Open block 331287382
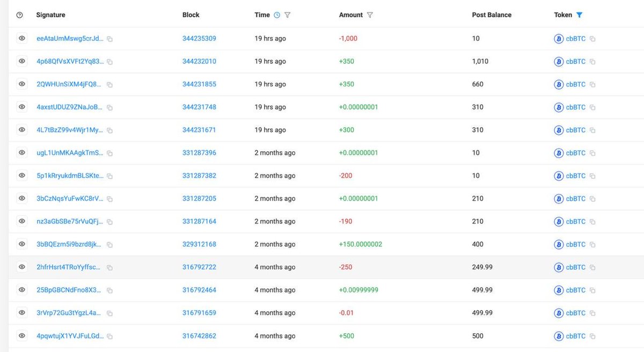Viewport: 644px width, 352px height. 199,175
